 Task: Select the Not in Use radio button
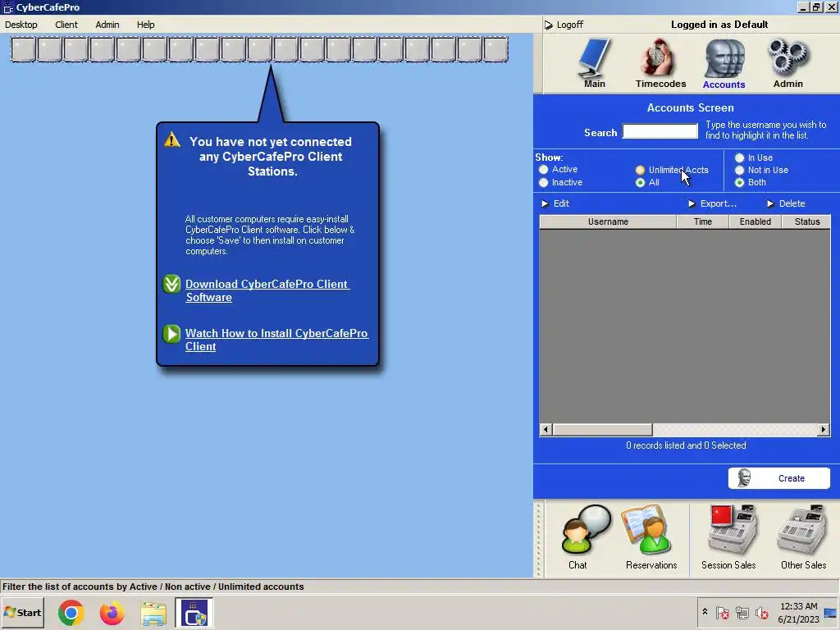pyautogui.click(x=739, y=171)
